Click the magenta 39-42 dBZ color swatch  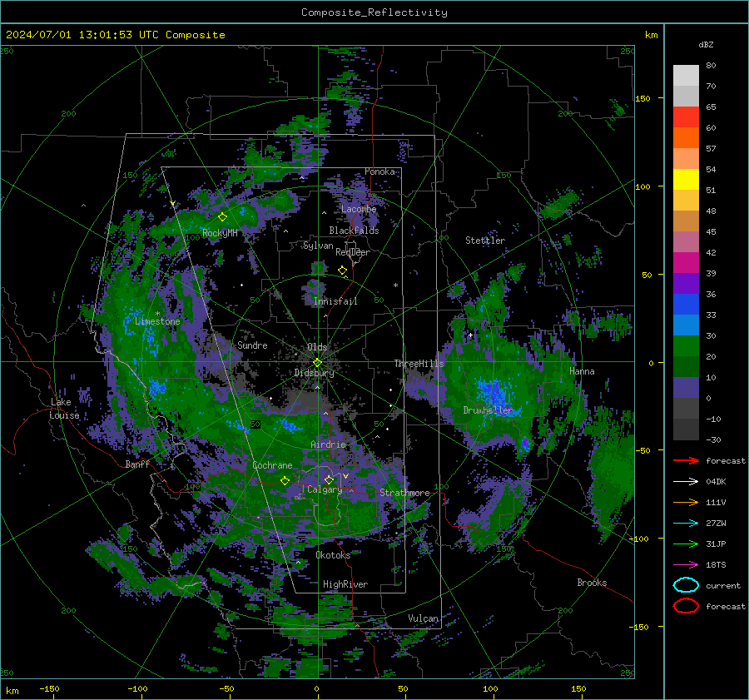pyautogui.click(x=686, y=263)
